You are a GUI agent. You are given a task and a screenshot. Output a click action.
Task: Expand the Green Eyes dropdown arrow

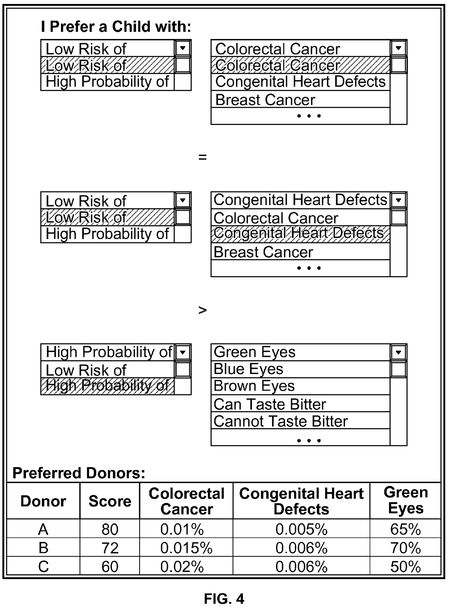coord(398,352)
